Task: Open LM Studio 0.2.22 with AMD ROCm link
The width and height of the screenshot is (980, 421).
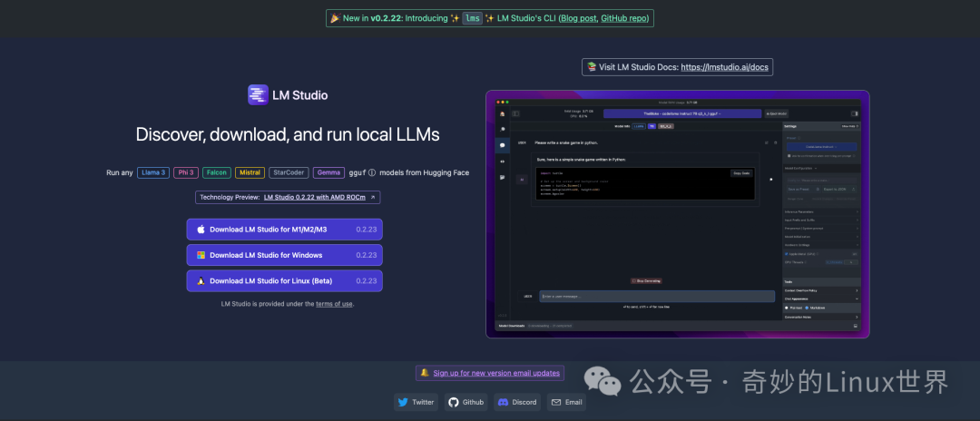Action: tap(315, 198)
